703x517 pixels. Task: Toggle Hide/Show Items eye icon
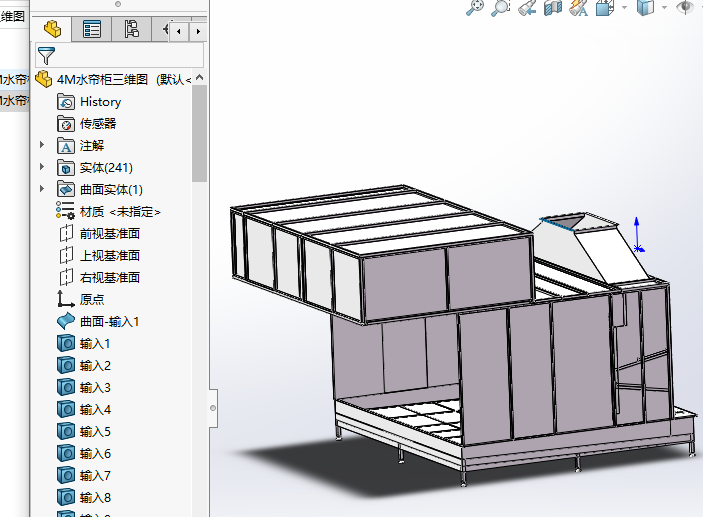[x=685, y=8]
